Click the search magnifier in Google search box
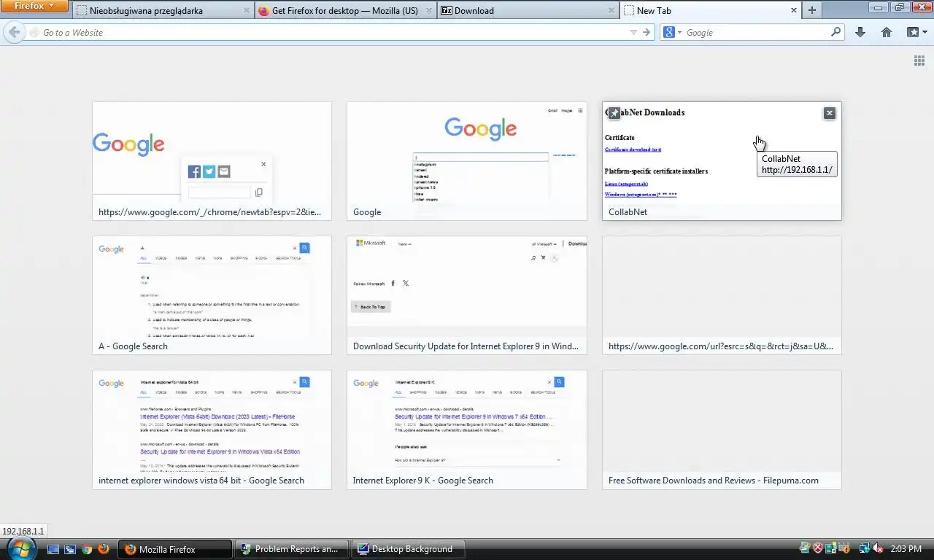The height and width of the screenshot is (560, 934). click(x=836, y=32)
